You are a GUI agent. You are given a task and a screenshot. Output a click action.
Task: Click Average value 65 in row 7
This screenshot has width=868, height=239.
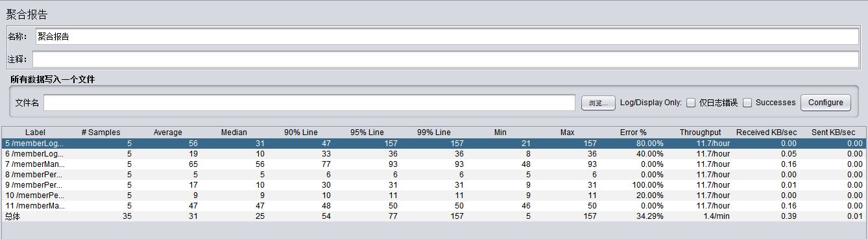pos(193,164)
